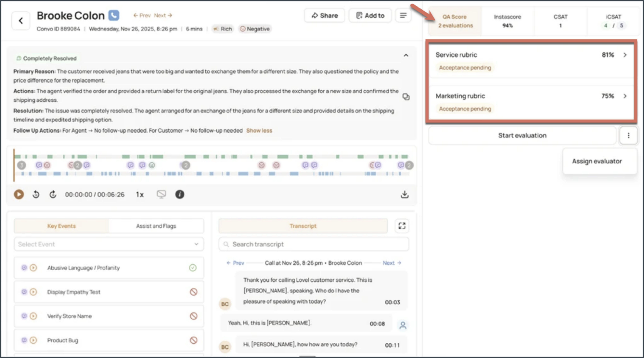Click the Add to button

click(370, 16)
